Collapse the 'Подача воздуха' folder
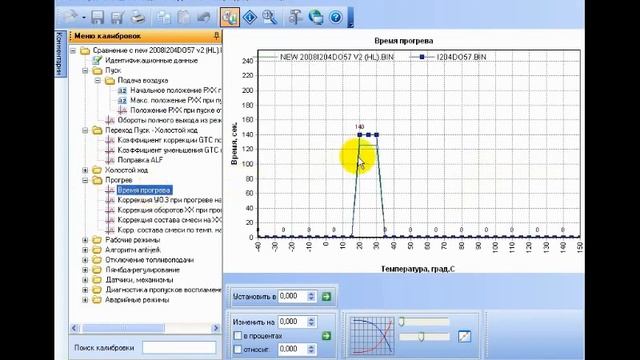The image size is (640, 360). (x=98, y=80)
